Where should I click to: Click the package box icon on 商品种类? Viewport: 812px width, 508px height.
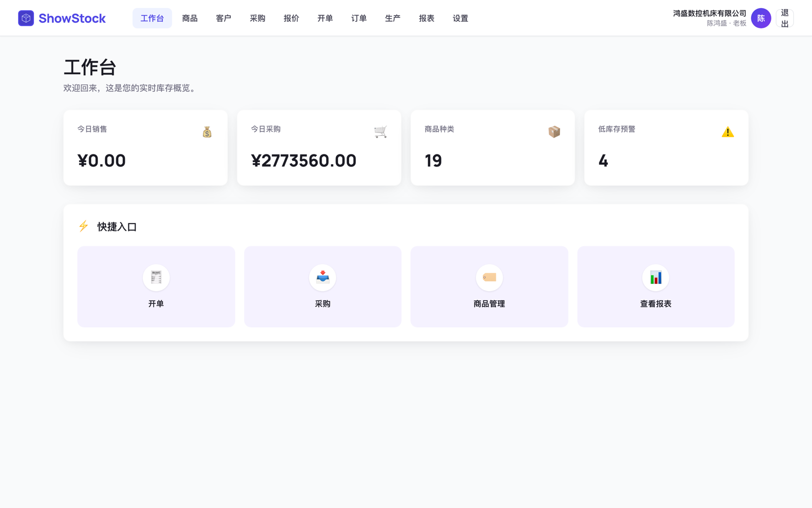coord(554,132)
